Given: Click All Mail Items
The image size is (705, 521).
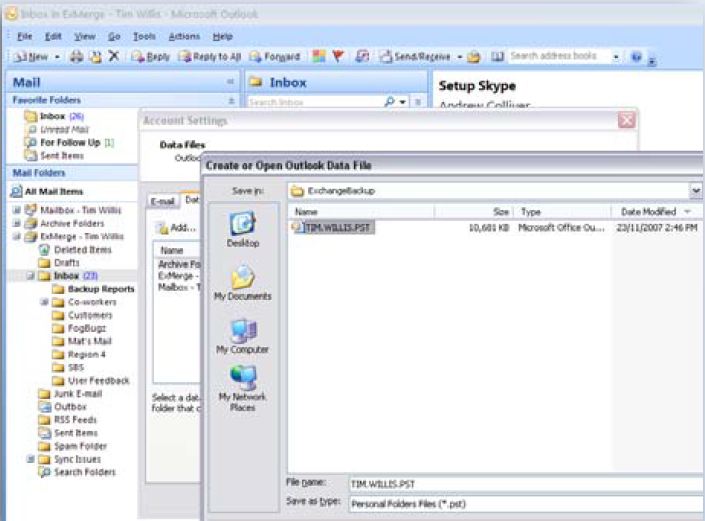Looking at the screenshot, I should [47, 191].
